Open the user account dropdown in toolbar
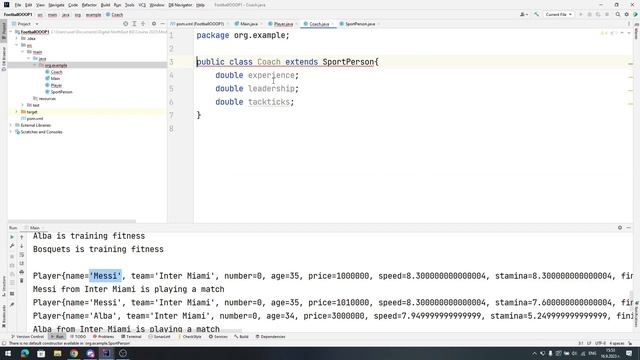640x360 pixels. point(524,14)
